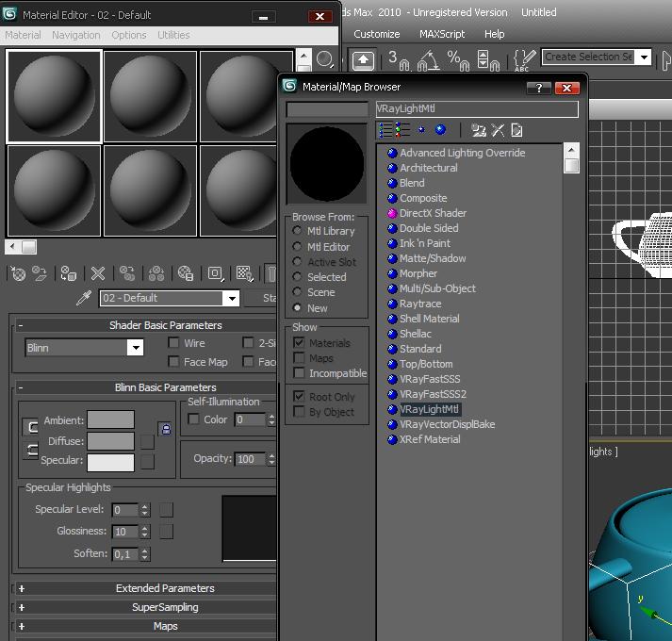
Task: Select Standard material in browser list
Action: click(x=420, y=349)
